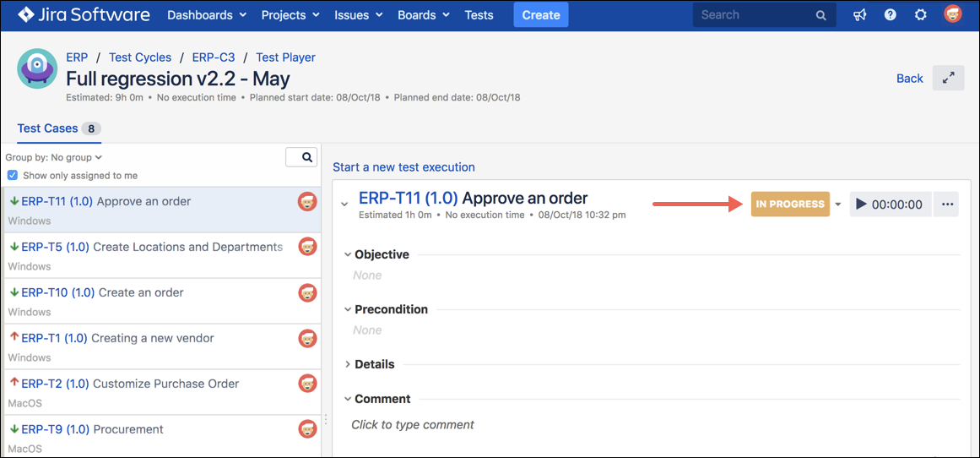Click the feedback megaphone icon

click(859, 15)
